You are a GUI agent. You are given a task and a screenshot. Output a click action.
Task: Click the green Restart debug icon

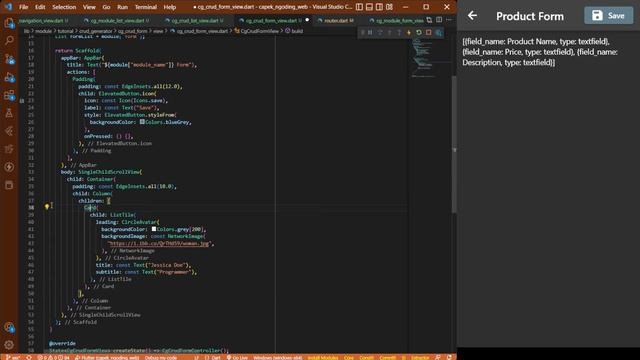tap(418, 32)
